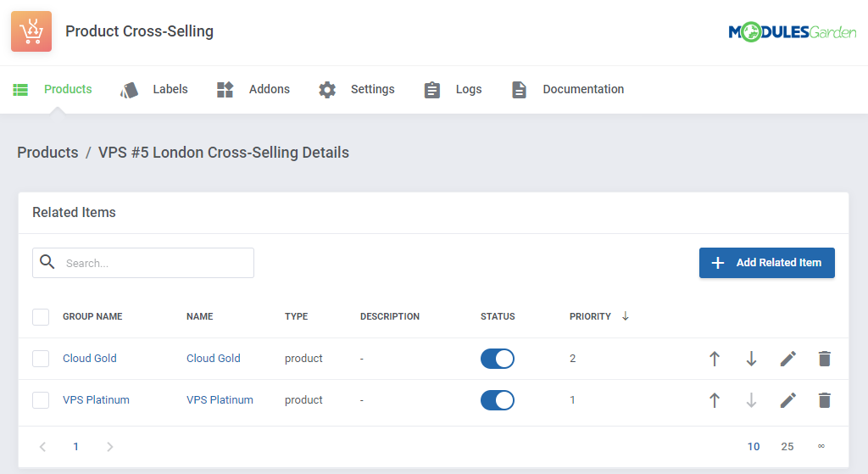Open VPS Platinum name link
This screenshot has width=868, height=474.
click(220, 399)
